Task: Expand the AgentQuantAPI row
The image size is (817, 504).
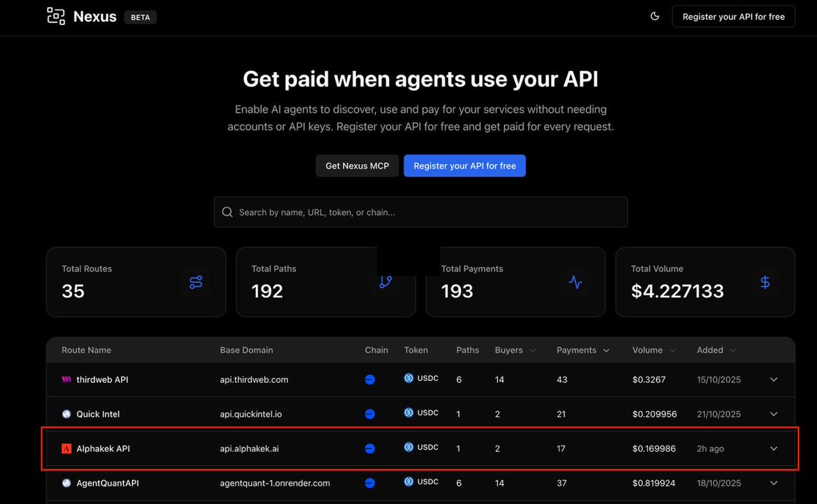Action: coord(773,483)
